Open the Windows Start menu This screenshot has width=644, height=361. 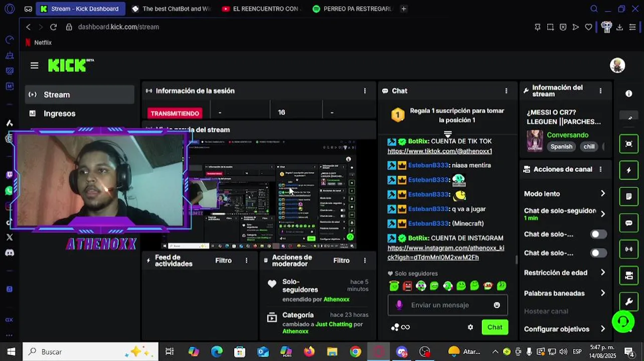point(11,352)
